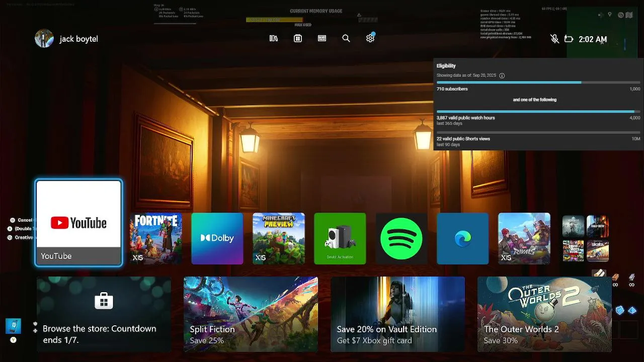Click the blue phone icon at bottom left
Screen dimensions: 644x362
click(13, 326)
